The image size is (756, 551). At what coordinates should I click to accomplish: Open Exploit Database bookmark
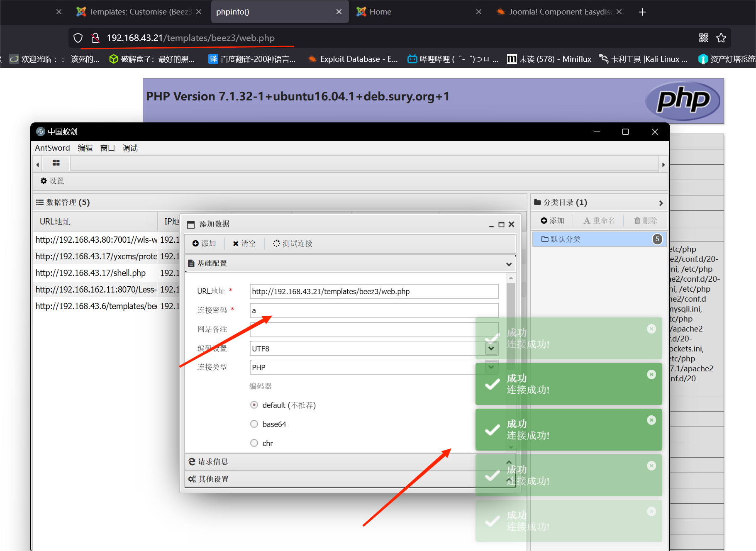[353, 59]
